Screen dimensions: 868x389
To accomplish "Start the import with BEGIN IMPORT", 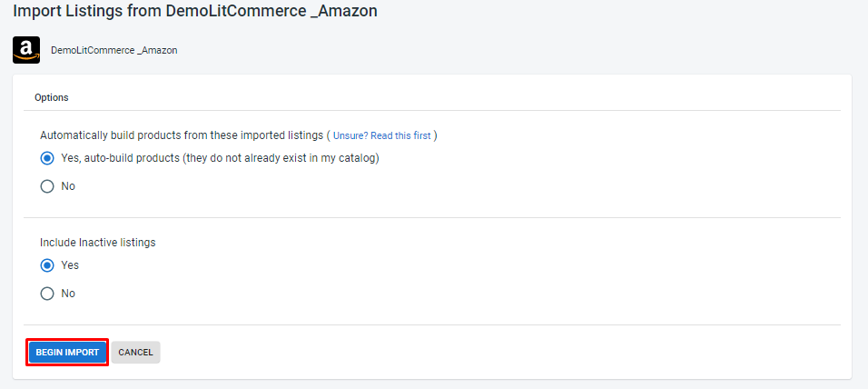I will 67,353.
